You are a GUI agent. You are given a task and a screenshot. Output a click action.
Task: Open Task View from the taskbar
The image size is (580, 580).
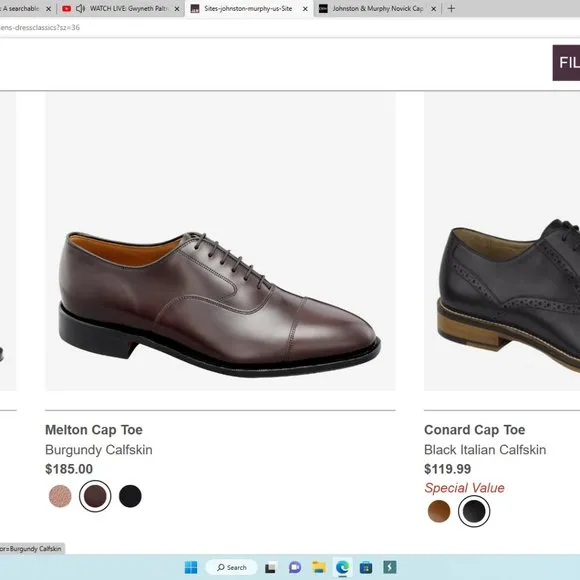tap(270, 567)
